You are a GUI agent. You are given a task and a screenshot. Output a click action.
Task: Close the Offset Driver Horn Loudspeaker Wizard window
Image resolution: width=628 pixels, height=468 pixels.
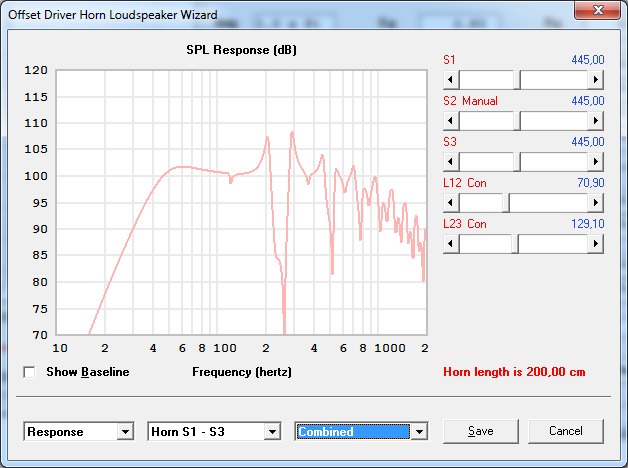598,10
